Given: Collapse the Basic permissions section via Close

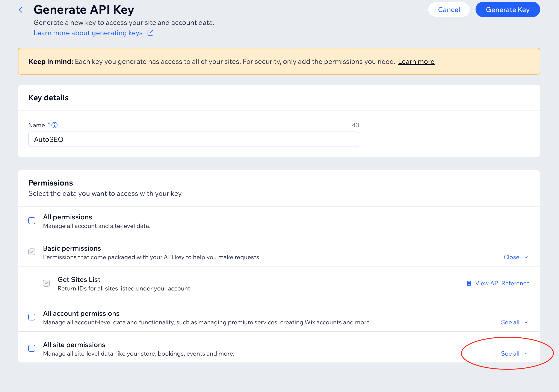Looking at the screenshot, I should [511, 257].
